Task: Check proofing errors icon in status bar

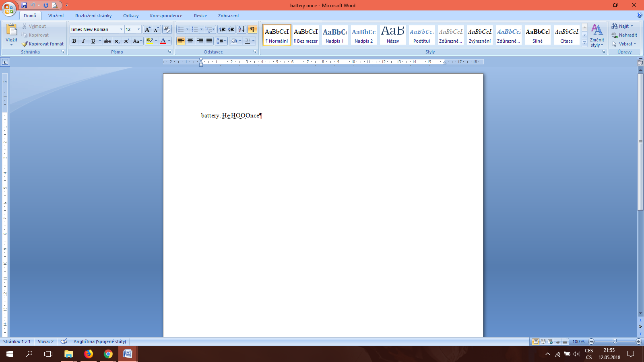Action: click(64, 341)
